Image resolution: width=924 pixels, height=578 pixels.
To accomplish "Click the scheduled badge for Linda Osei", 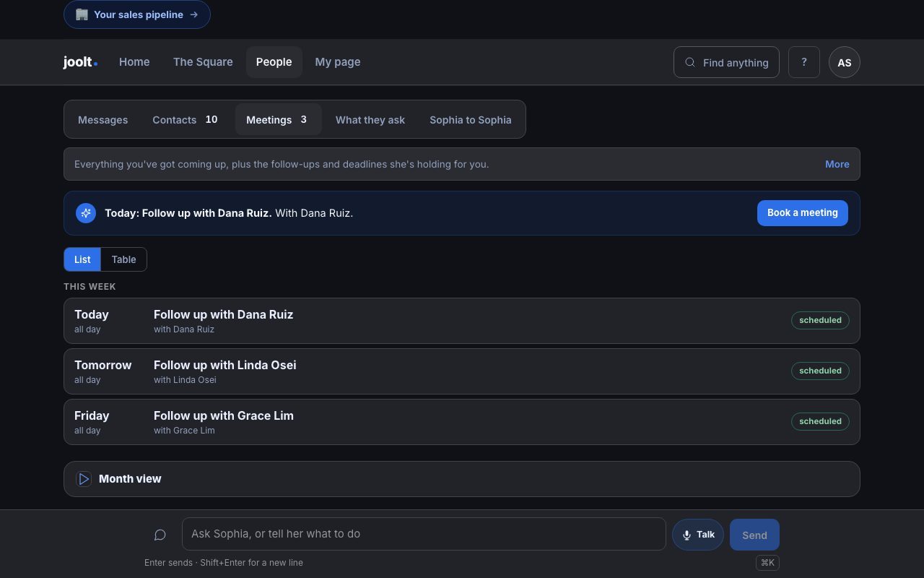I will point(820,371).
